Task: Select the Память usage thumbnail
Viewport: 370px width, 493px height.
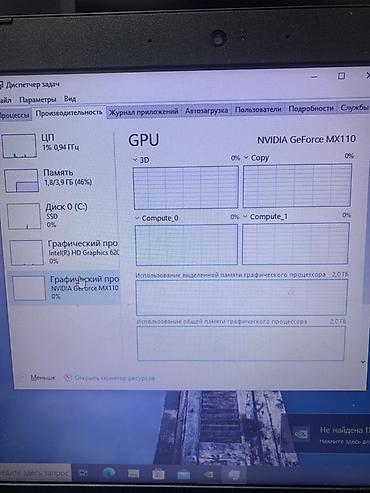Action: click(21, 180)
